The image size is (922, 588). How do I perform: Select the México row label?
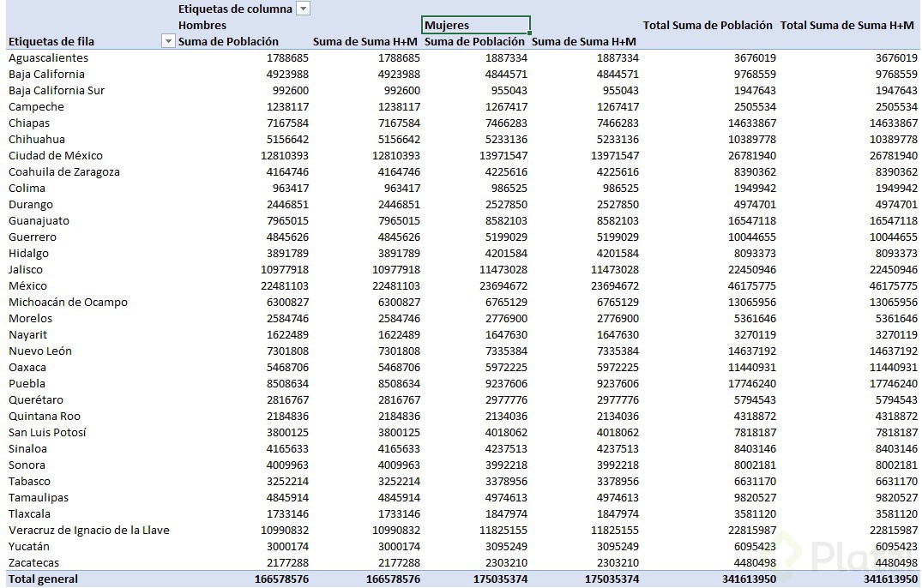[x=27, y=286]
